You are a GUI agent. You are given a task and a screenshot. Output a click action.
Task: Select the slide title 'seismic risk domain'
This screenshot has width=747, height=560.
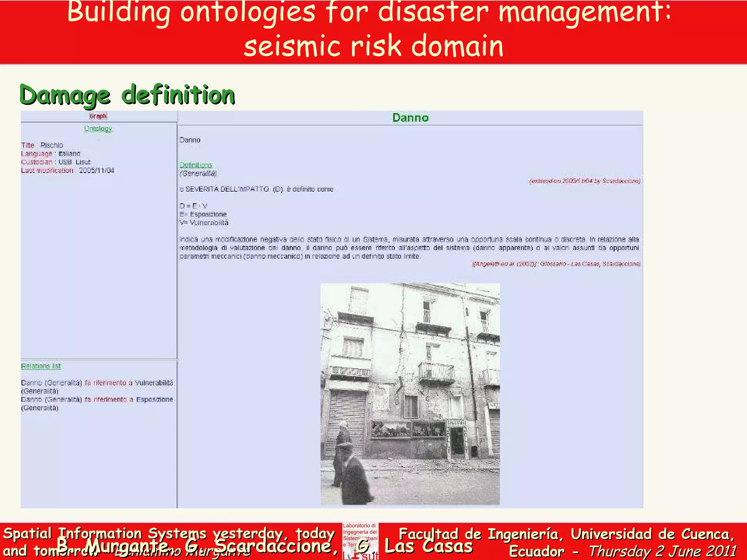tap(373, 46)
